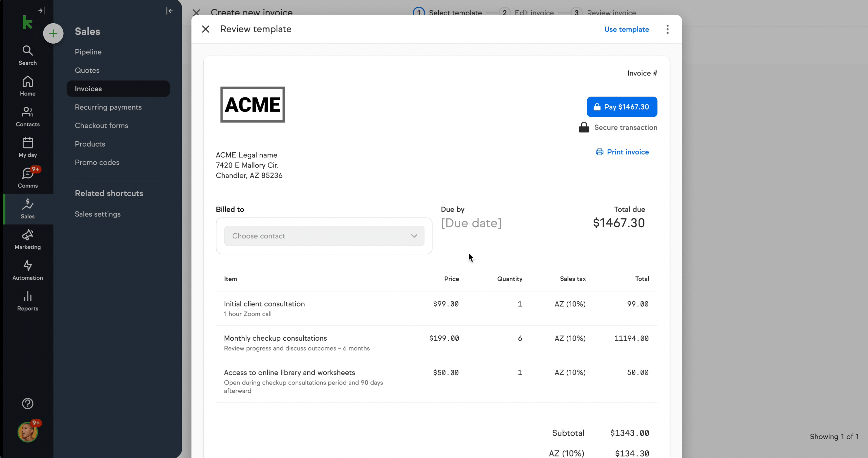Click the ACME Legal name address line
Screen dimensions: 868x458
(x=246, y=155)
